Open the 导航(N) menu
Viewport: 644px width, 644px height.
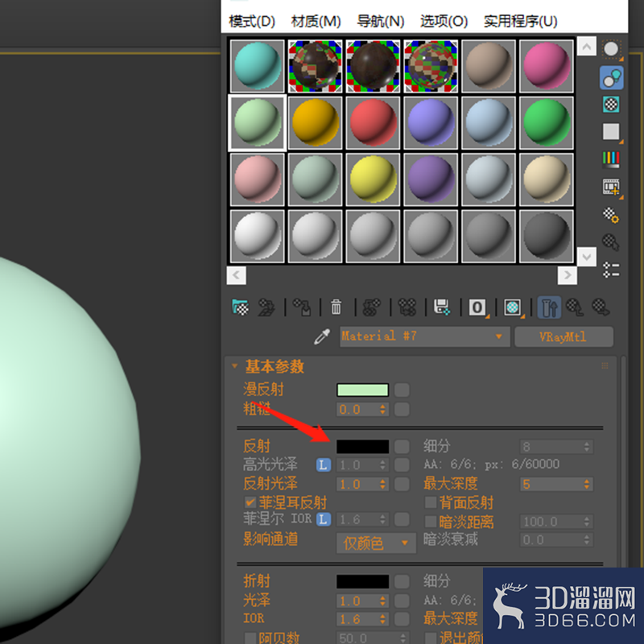click(x=380, y=21)
